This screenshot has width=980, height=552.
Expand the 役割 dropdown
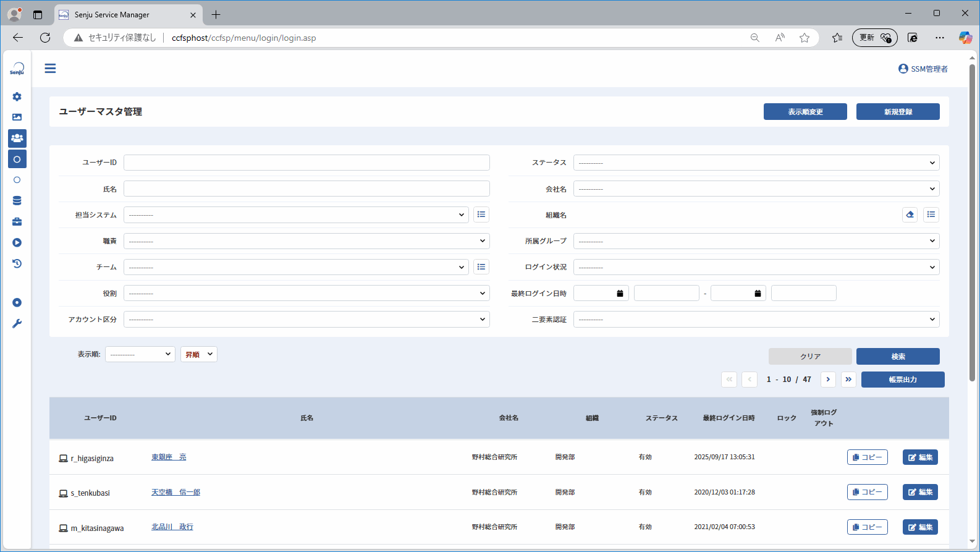point(306,293)
